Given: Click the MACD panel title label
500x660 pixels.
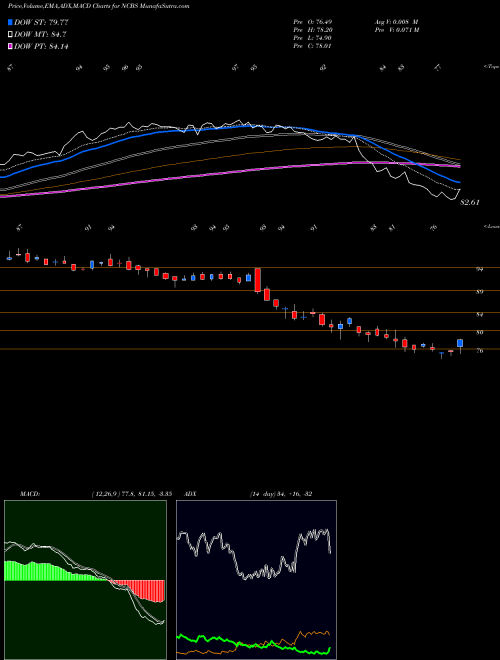Looking at the screenshot, I should click(x=30, y=494).
